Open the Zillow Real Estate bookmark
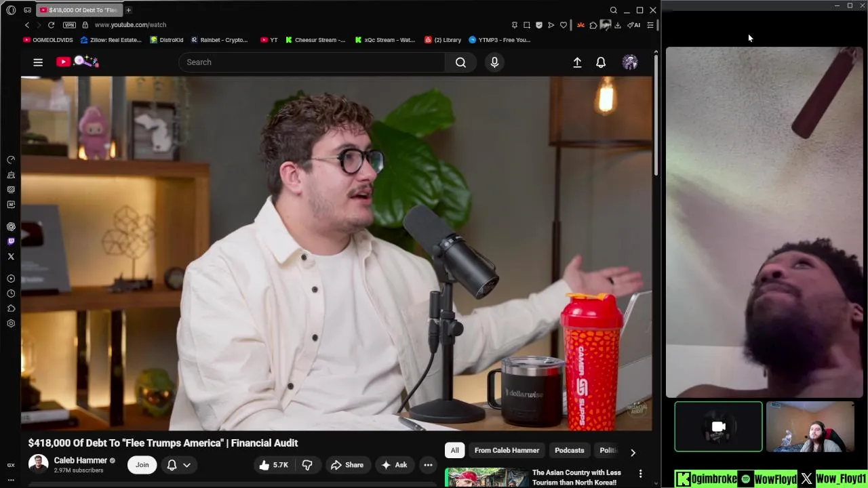This screenshot has width=868, height=488. tap(111, 40)
